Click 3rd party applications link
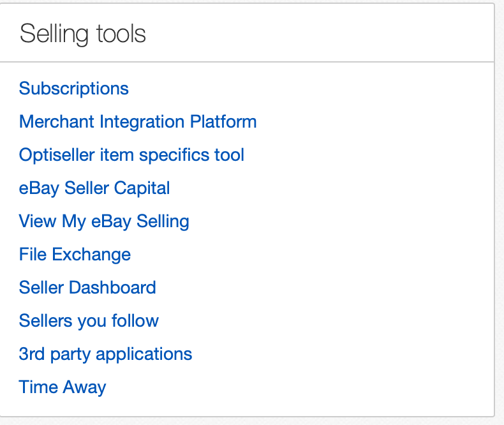504x425 pixels. 105,354
